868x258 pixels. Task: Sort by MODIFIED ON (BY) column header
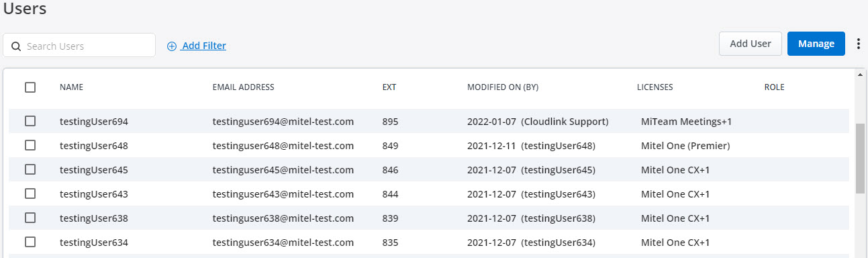(x=503, y=87)
